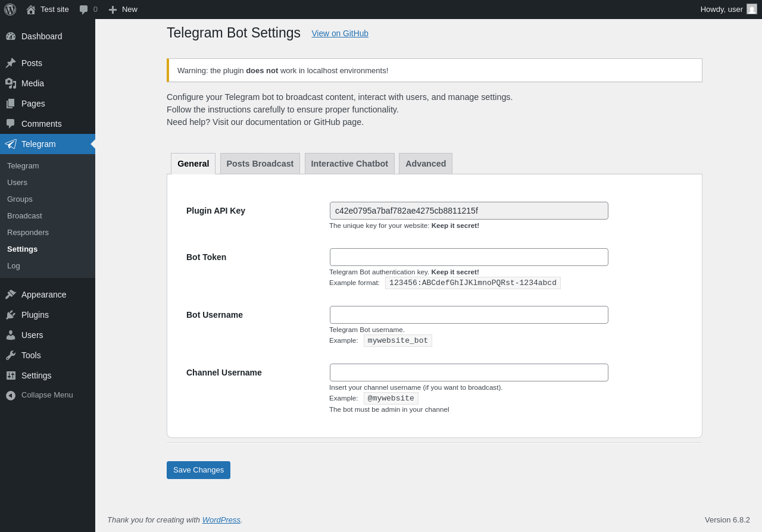This screenshot has height=532, width=762.
Task: Click the Version 6.8.2 text
Action: [x=727, y=520]
